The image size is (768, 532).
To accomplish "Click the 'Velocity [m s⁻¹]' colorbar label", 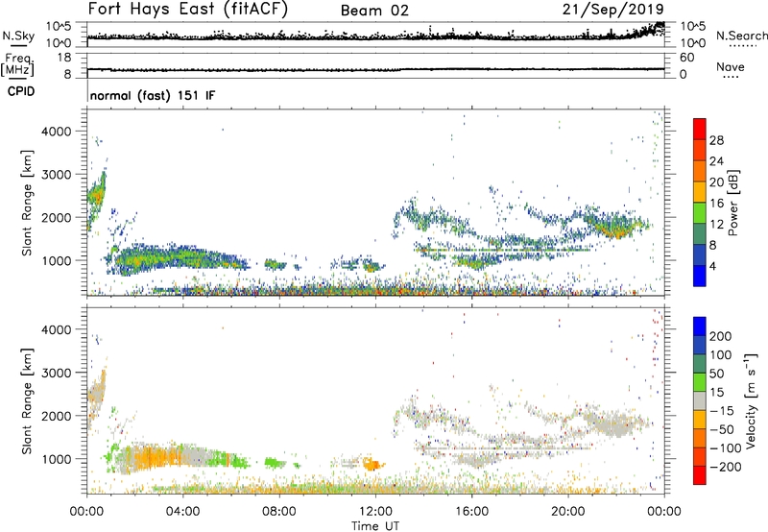I will point(750,400).
